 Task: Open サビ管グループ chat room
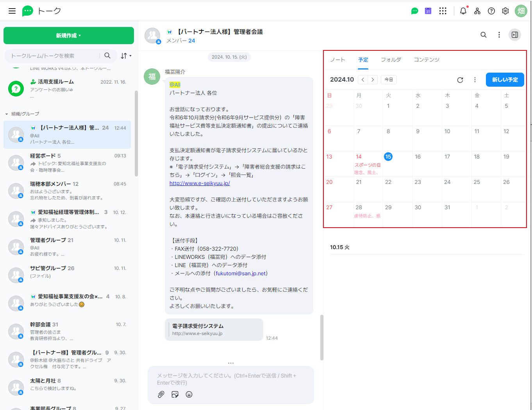point(67,275)
